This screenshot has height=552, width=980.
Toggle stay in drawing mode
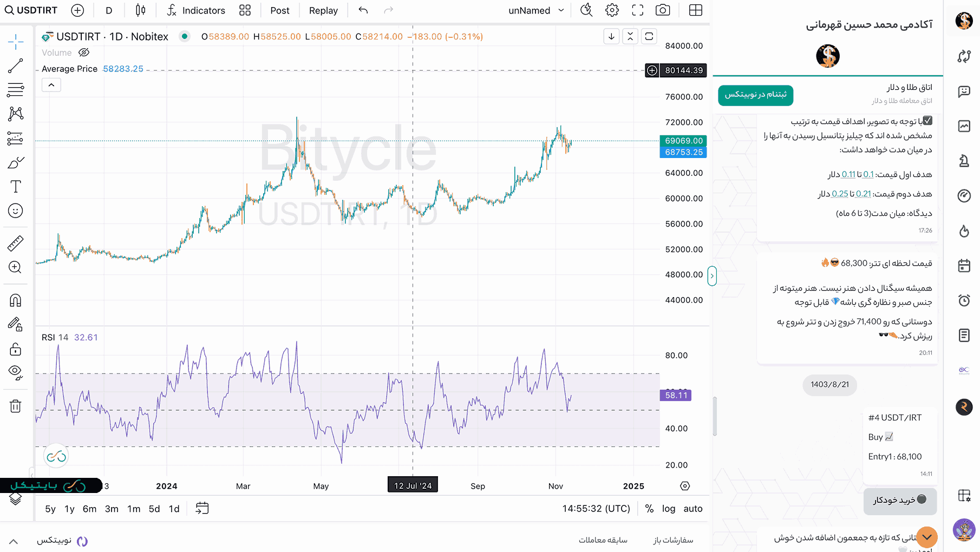[x=16, y=325]
